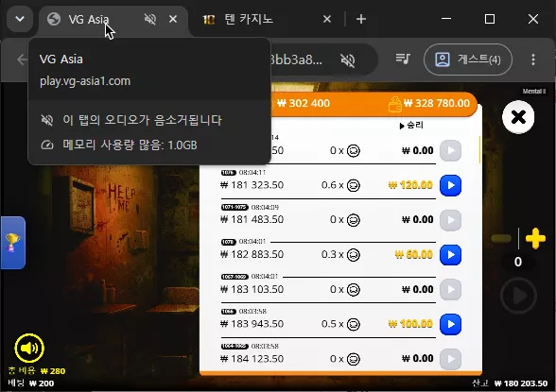Click the ₩ 328 780.00 total in header

click(x=437, y=103)
